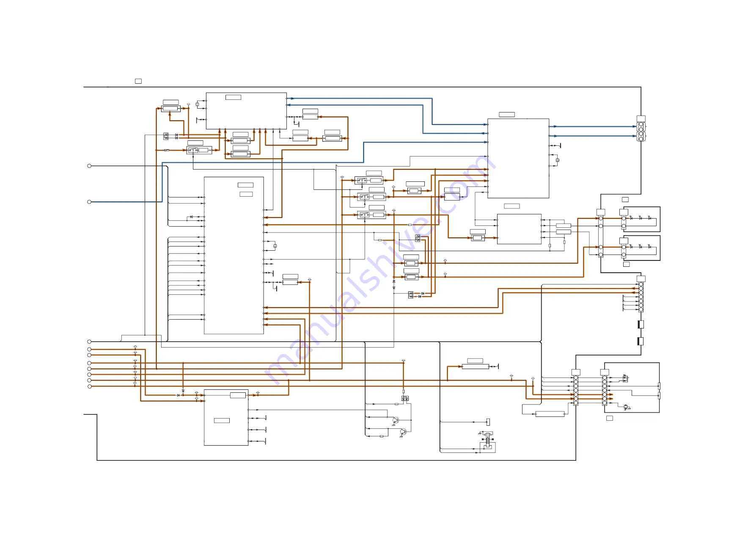Viewport: 756px width, 534px height.
Task: Click the crystal symbol on the large right IC
Action: pos(558,160)
